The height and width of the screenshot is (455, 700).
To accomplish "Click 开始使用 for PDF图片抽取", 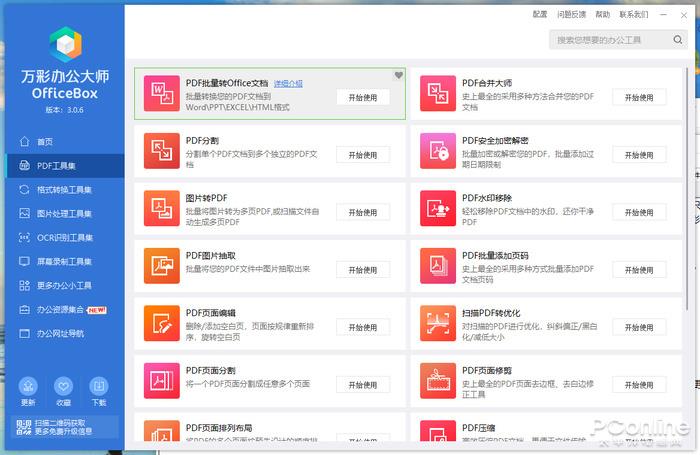I will (x=363, y=270).
